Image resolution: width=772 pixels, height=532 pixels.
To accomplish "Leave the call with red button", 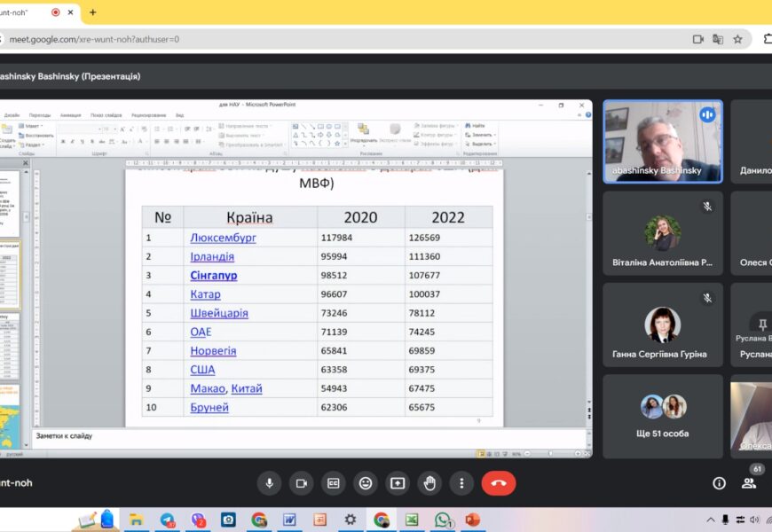I will tap(499, 483).
